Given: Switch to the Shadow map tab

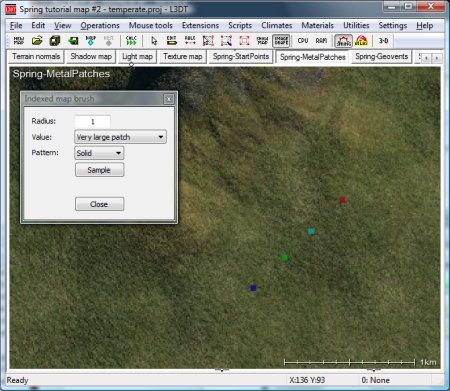Looking at the screenshot, I should 91,56.
